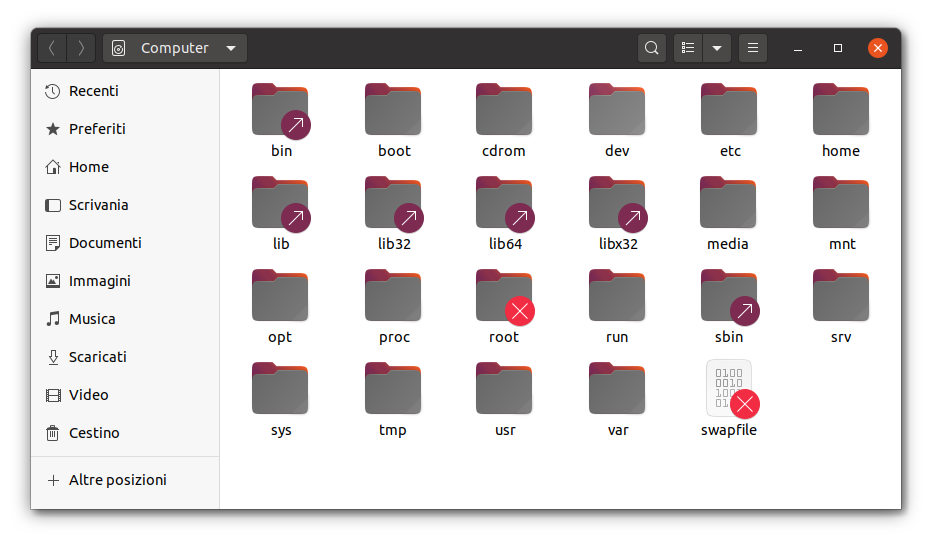This screenshot has height=547, width=936.
Task: Expand the view options dropdown arrow
Action: [x=716, y=48]
